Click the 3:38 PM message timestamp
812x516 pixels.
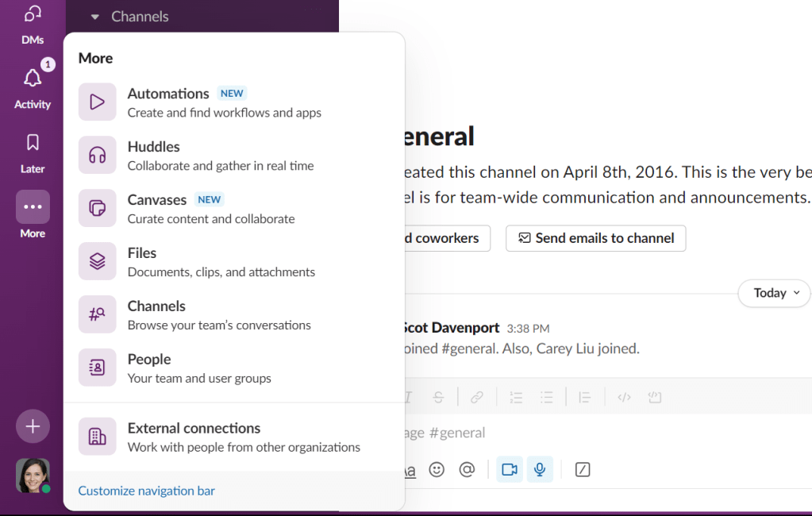(528, 329)
